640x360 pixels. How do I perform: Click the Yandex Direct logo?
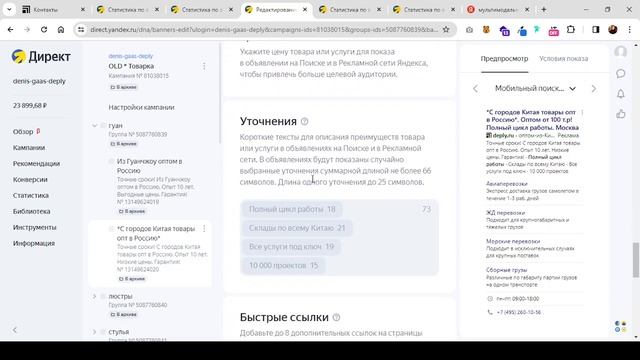tap(41, 56)
